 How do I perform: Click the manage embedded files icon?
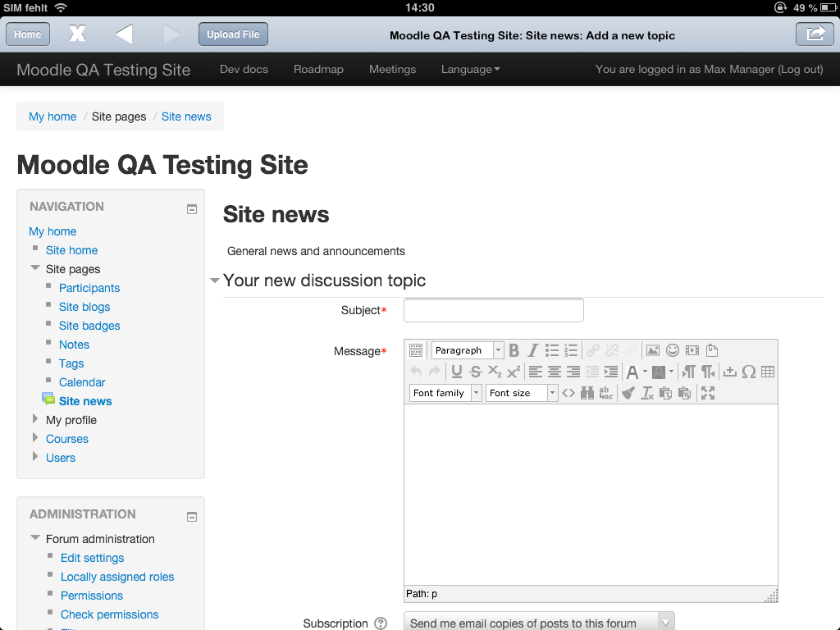712,350
